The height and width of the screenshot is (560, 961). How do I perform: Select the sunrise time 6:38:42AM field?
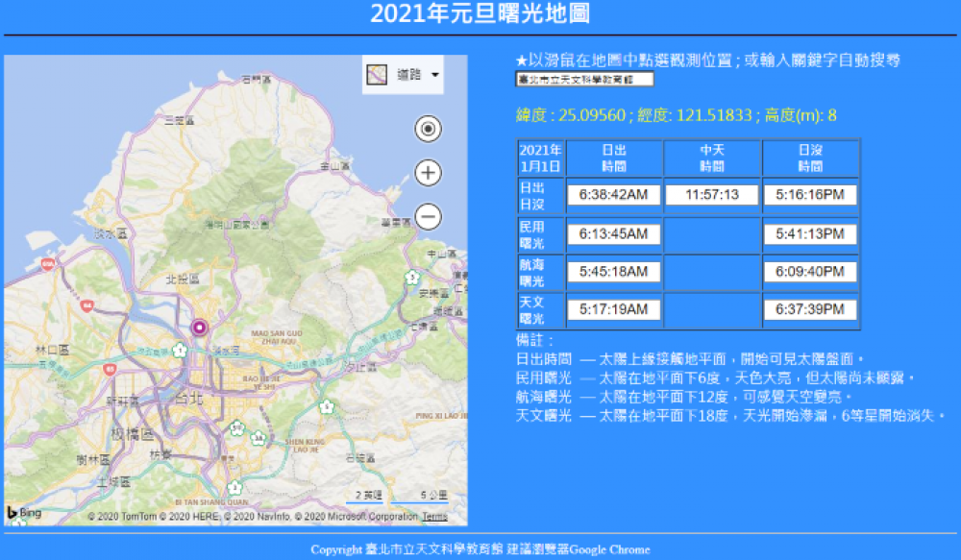614,195
